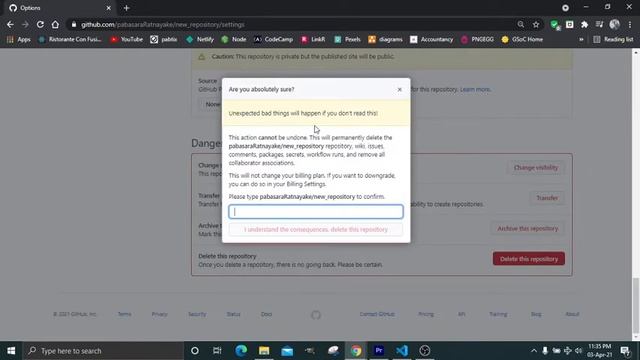Open a new browser tab
Viewport: 640px width, 360px height.
click(127, 8)
